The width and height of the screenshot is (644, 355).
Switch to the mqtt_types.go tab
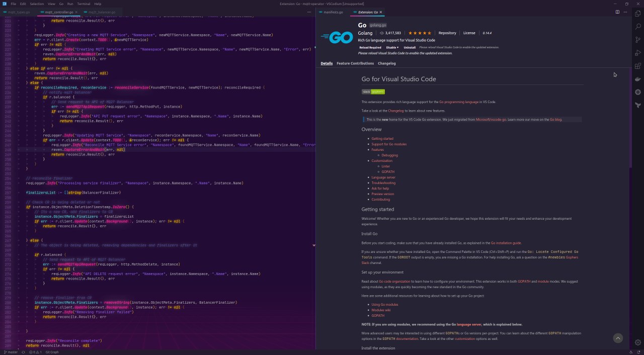pyautogui.click(x=18, y=12)
